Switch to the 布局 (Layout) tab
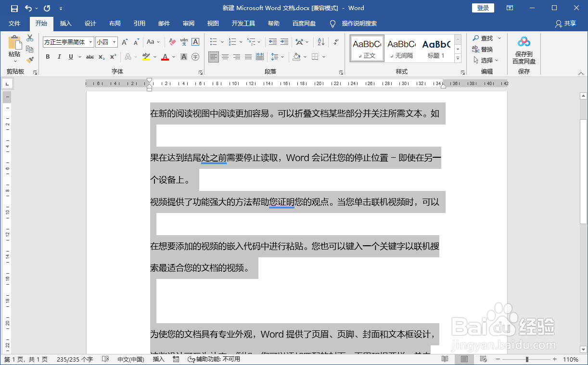 pos(115,24)
